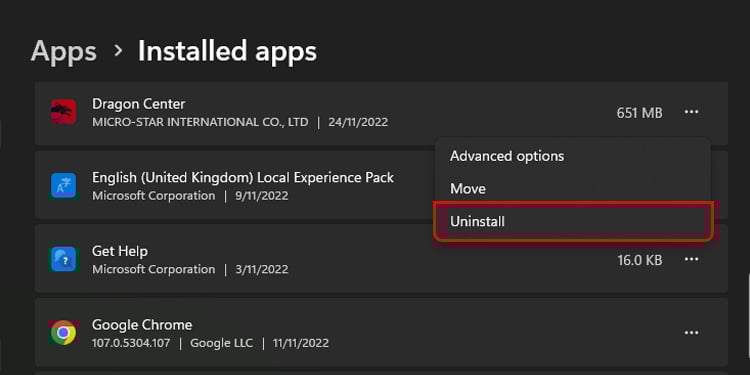This screenshot has width=750, height=375.
Task: Select the Dragon Center app name
Action: tap(139, 104)
